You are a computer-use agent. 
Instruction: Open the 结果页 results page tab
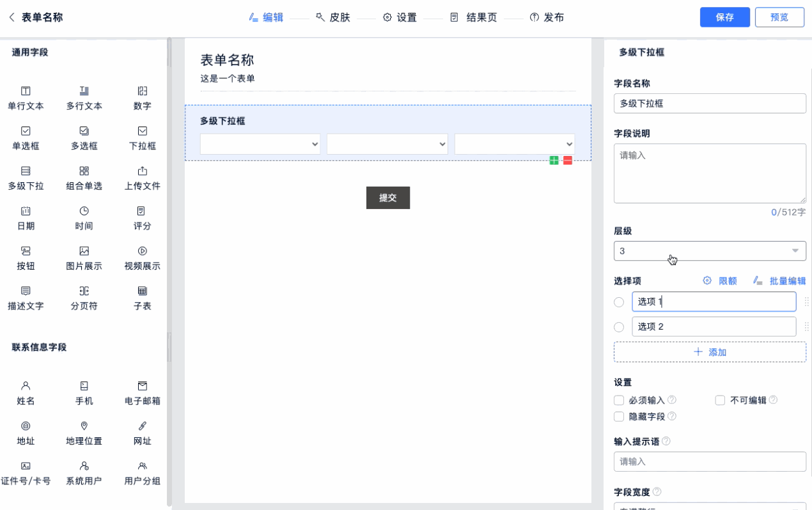click(474, 17)
